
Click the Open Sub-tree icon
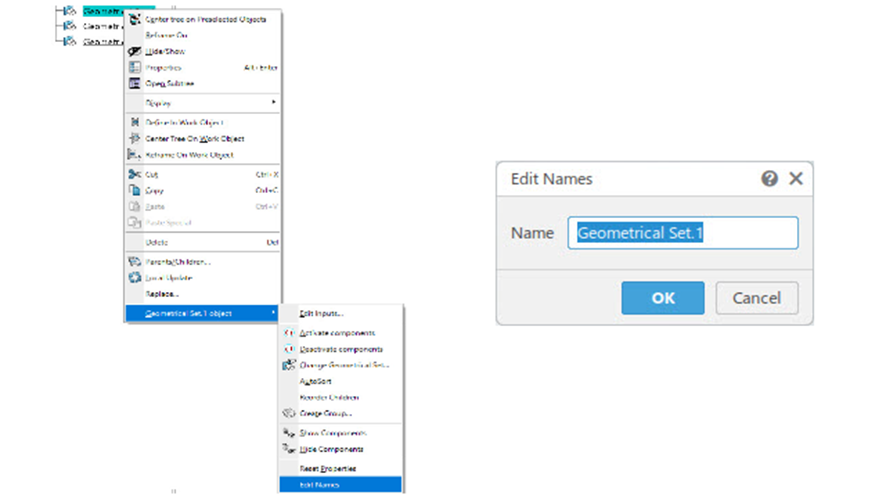pos(134,83)
